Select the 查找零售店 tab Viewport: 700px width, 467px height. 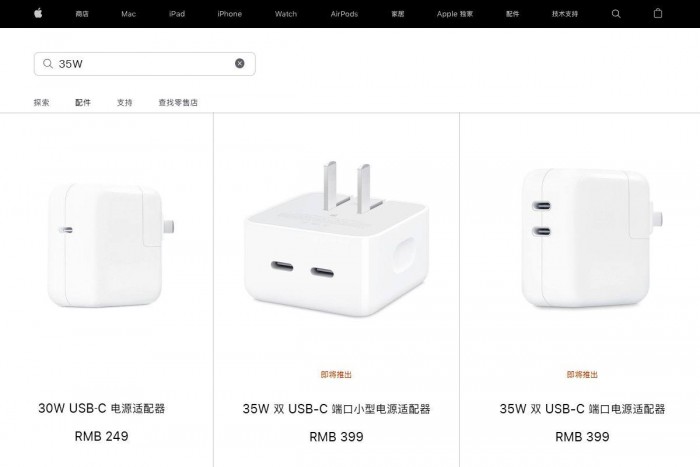coord(178,102)
